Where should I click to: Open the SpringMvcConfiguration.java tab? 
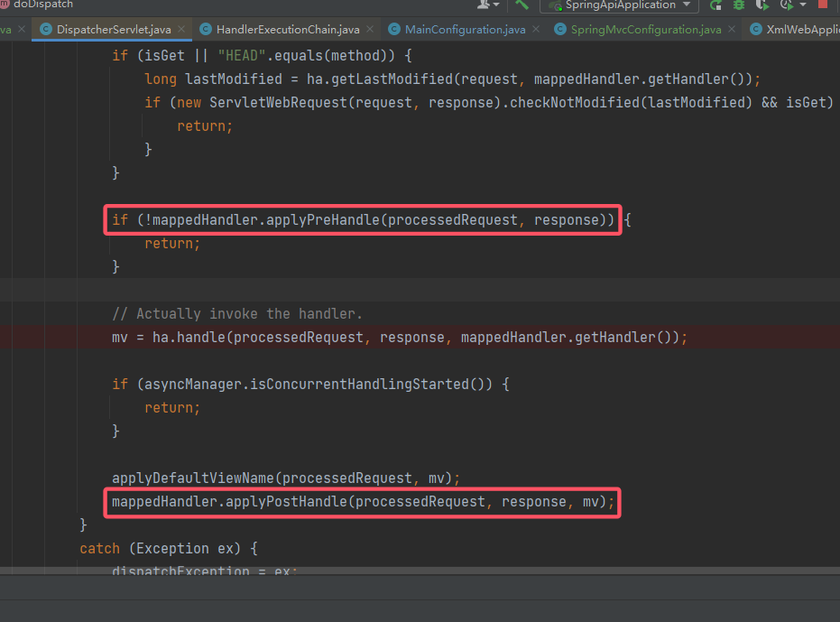pos(645,30)
